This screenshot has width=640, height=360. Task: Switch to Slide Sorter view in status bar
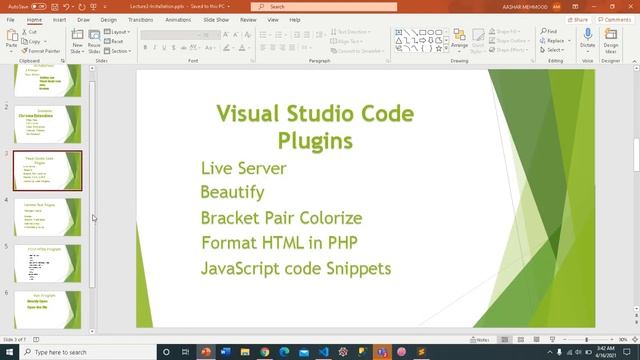click(x=521, y=340)
